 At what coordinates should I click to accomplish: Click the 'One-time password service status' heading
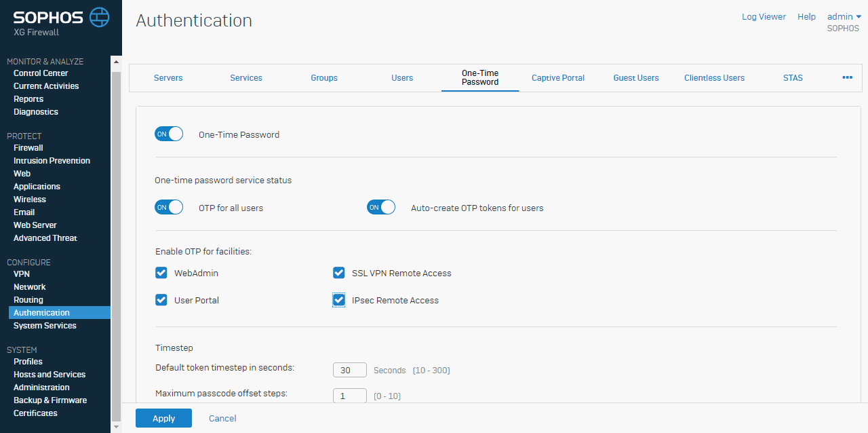[x=223, y=181]
